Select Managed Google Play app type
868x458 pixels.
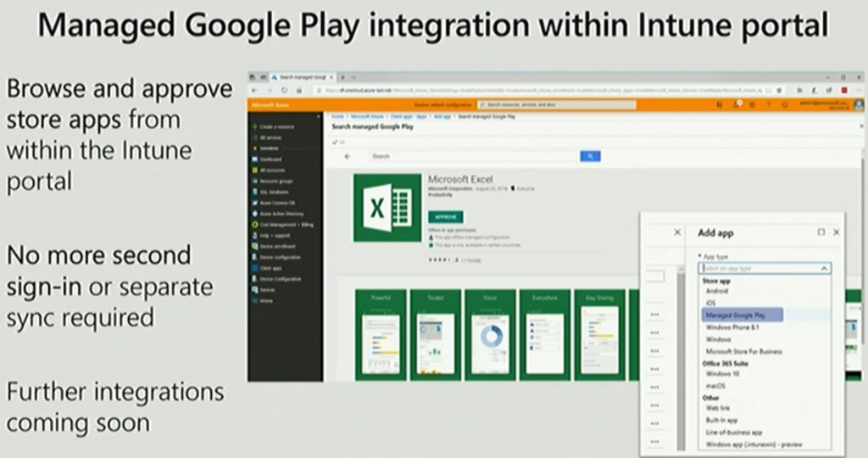[742, 316]
